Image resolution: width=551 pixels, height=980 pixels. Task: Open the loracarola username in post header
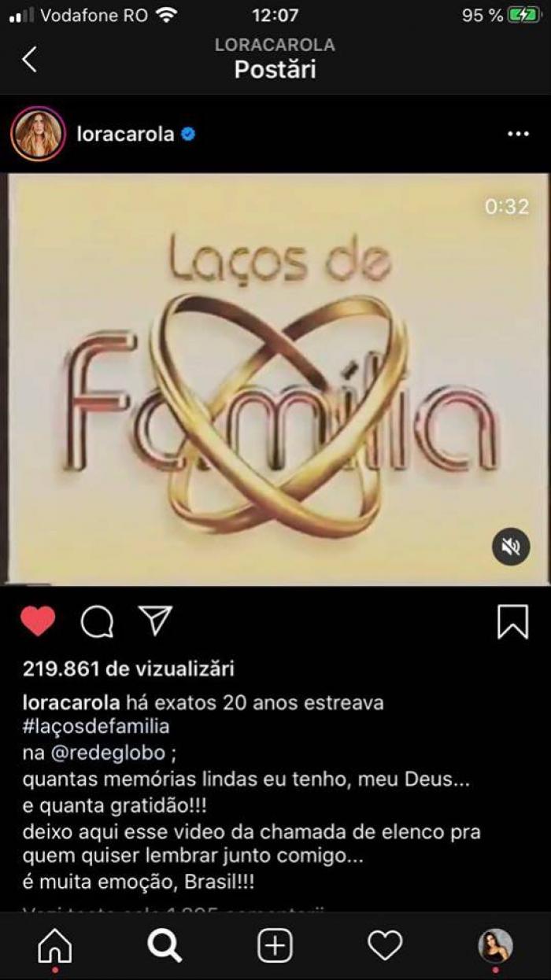125,134
